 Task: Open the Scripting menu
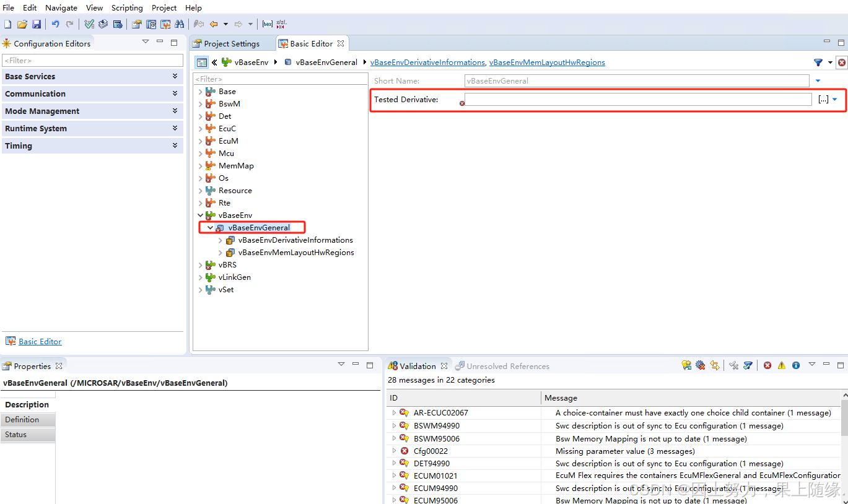click(x=127, y=7)
